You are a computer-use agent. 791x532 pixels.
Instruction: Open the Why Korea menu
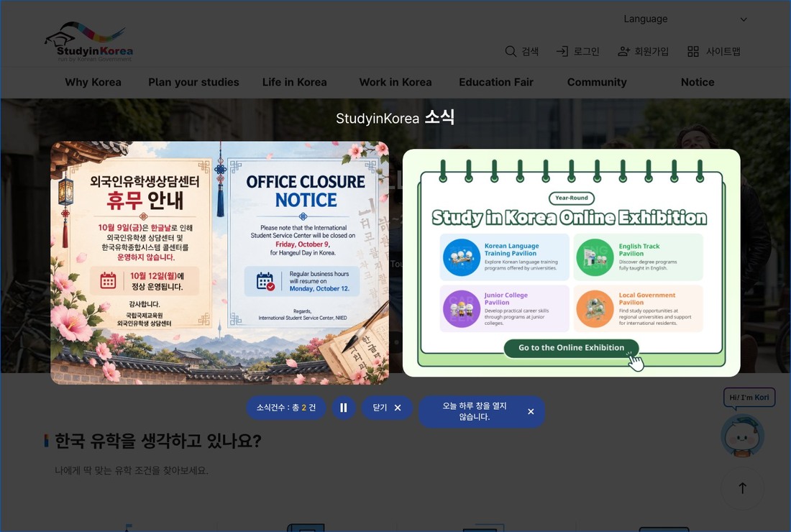93,82
